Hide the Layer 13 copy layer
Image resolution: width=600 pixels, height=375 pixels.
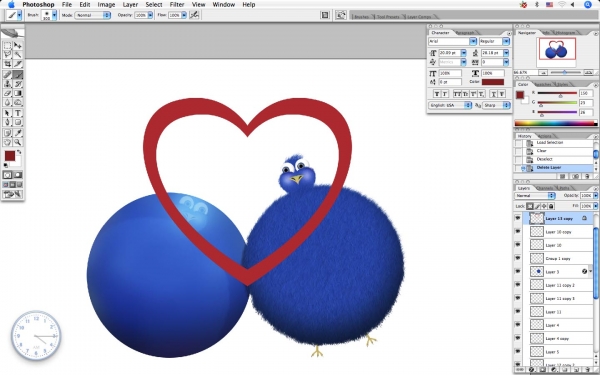518,218
